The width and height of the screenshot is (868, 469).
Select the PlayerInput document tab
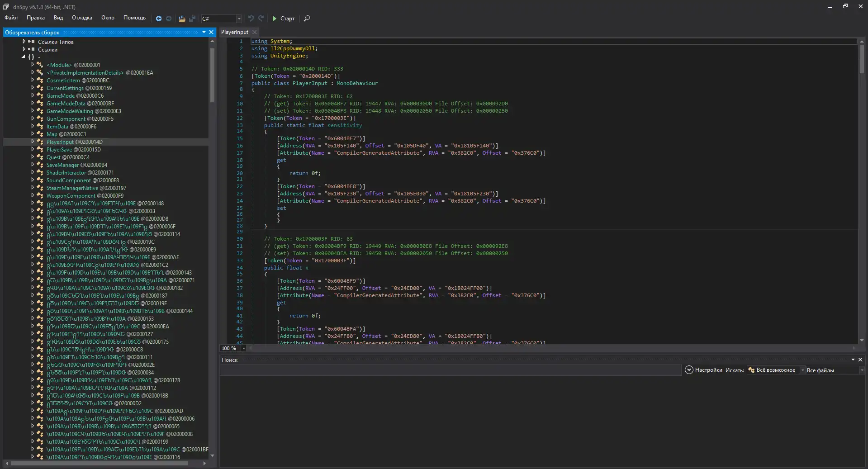pyautogui.click(x=235, y=32)
